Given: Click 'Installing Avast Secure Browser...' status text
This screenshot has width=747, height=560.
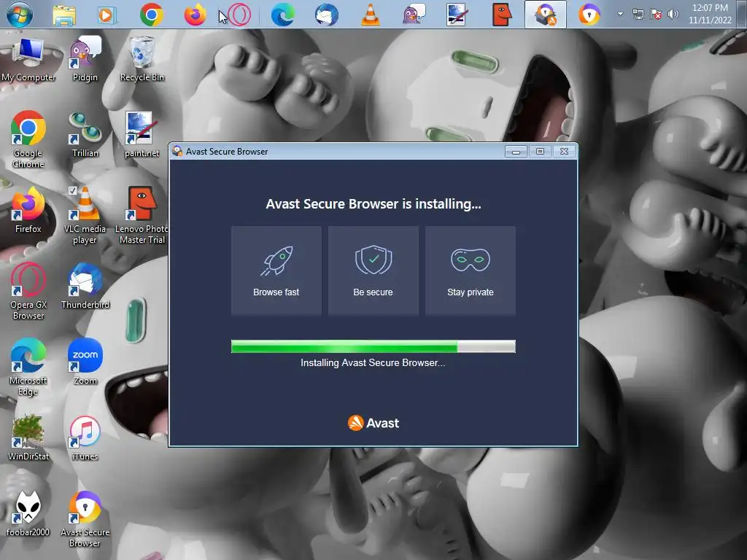Looking at the screenshot, I should click(x=373, y=363).
